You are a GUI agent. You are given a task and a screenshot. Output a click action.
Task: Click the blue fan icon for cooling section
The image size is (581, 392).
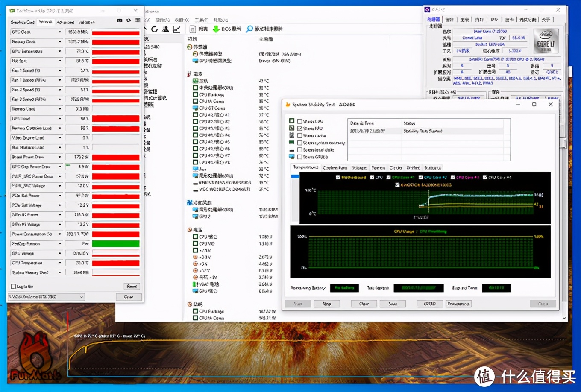[190, 203]
